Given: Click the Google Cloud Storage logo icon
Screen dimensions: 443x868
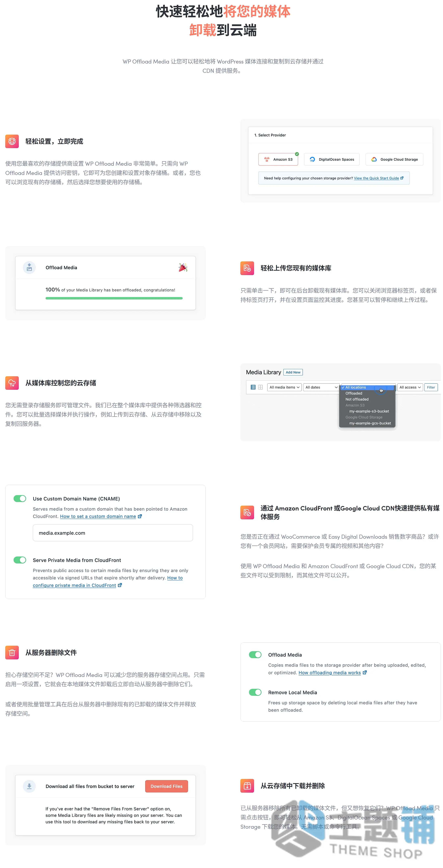Looking at the screenshot, I should pyautogui.click(x=374, y=159).
